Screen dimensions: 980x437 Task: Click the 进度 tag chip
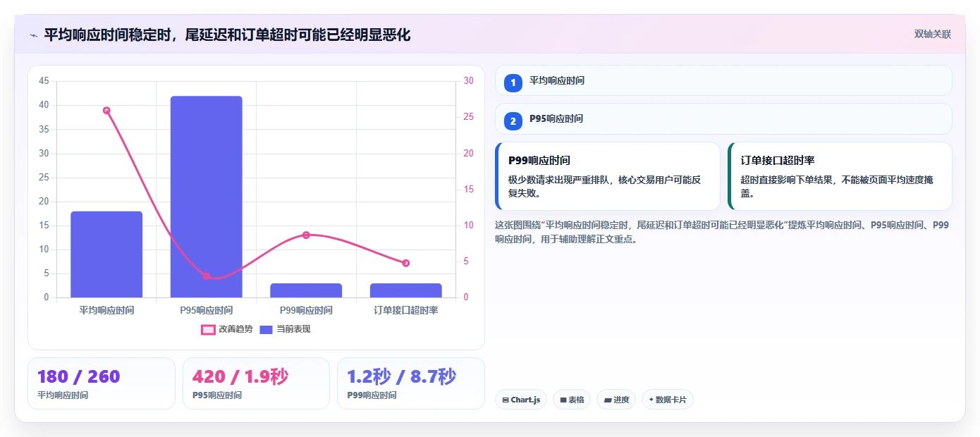click(x=616, y=400)
